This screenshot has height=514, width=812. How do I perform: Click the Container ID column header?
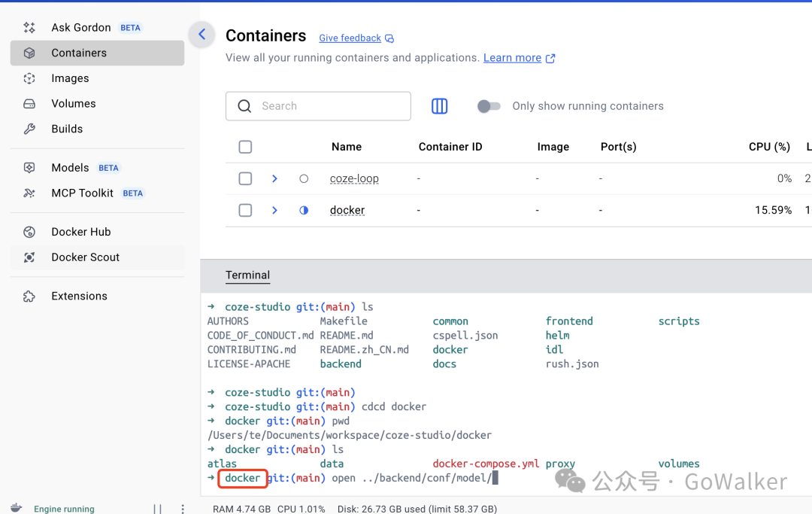pos(450,148)
